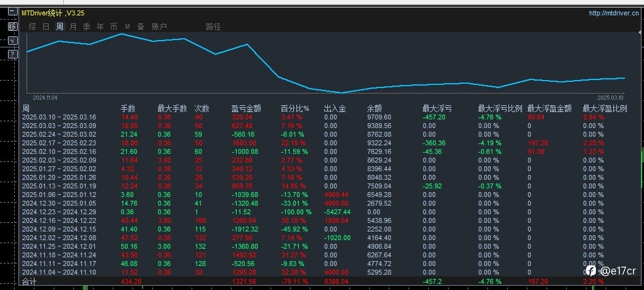Click the max floating profit 91.08

pos(536,151)
